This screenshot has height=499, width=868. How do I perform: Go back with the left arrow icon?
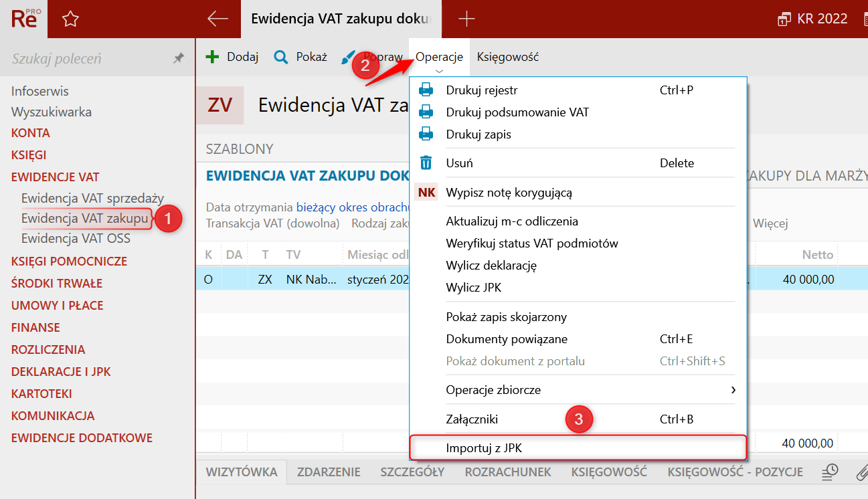click(218, 19)
